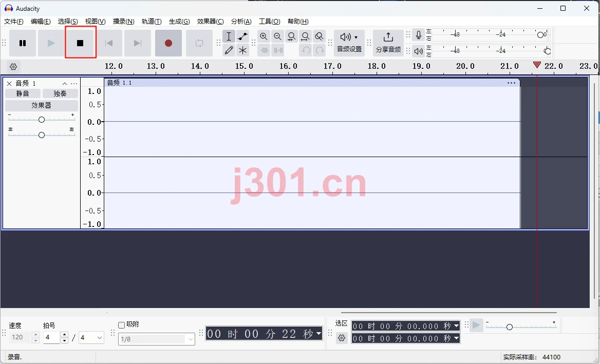The image size is (600, 364).
Task: Click the red playhead marker on timeline
Action: pyautogui.click(x=537, y=65)
